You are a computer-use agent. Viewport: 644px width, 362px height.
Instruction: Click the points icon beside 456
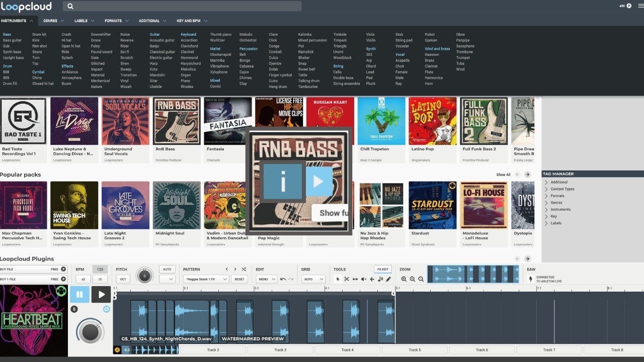click(x=629, y=6)
